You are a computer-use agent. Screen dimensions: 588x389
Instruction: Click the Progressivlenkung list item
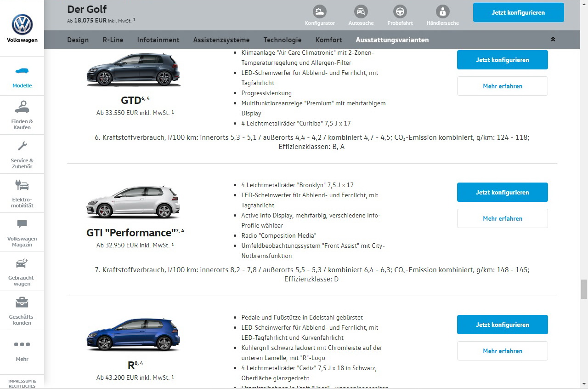266,93
